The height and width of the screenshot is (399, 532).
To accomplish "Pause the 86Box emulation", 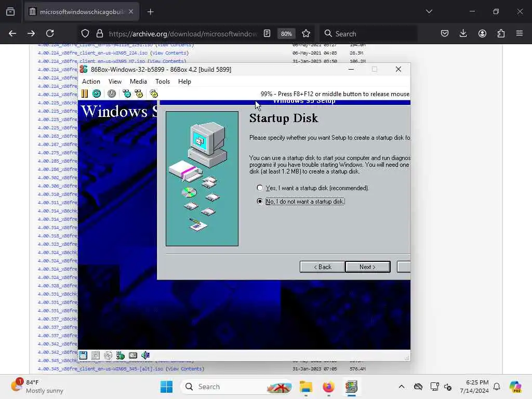I will click(85, 94).
